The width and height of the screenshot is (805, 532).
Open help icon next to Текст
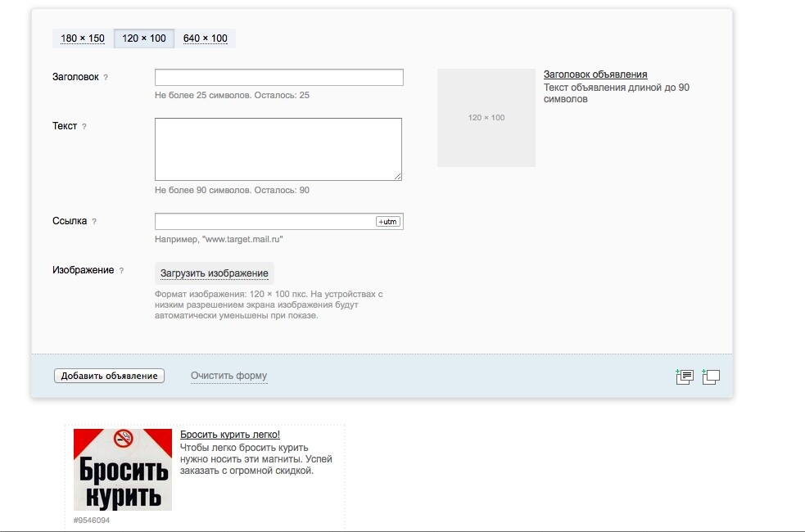pyautogui.click(x=84, y=126)
